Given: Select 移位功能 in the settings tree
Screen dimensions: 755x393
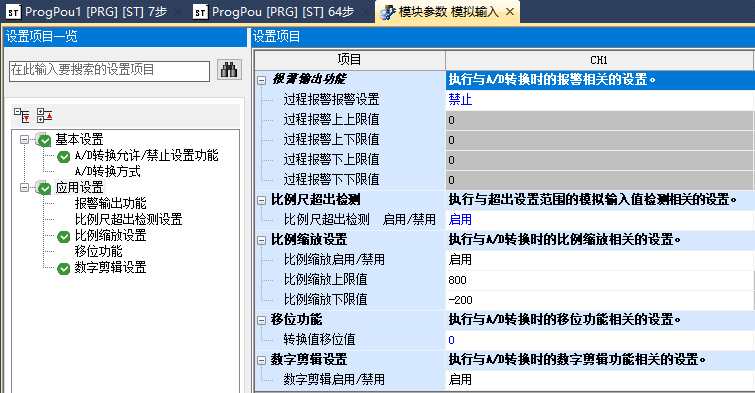Looking at the screenshot, I should tap(98, 251).
